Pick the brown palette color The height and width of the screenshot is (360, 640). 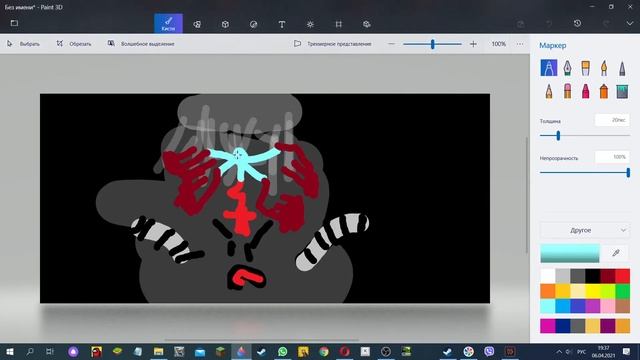pyautogui.click(x=622, y=306)
